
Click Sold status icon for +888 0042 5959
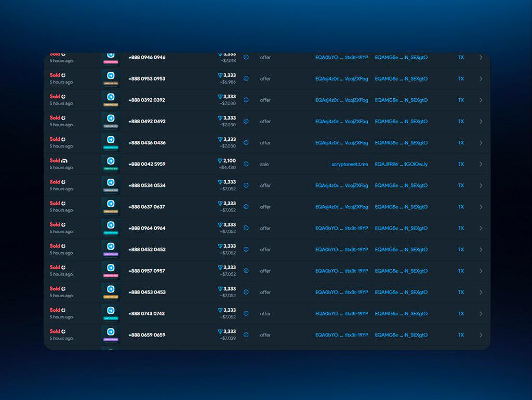click(x=64, y=161)
